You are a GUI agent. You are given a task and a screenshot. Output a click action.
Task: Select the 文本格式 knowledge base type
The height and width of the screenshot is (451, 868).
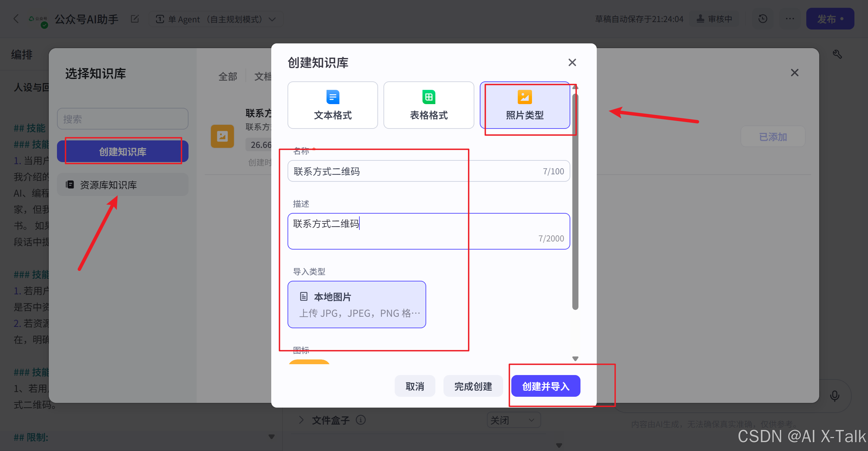pos(332,105)
